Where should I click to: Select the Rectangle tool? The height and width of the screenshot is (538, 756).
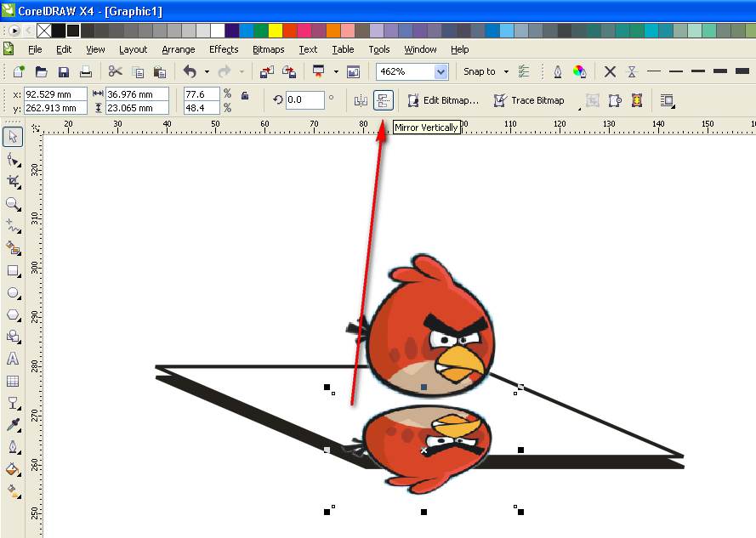pos(13,271)
